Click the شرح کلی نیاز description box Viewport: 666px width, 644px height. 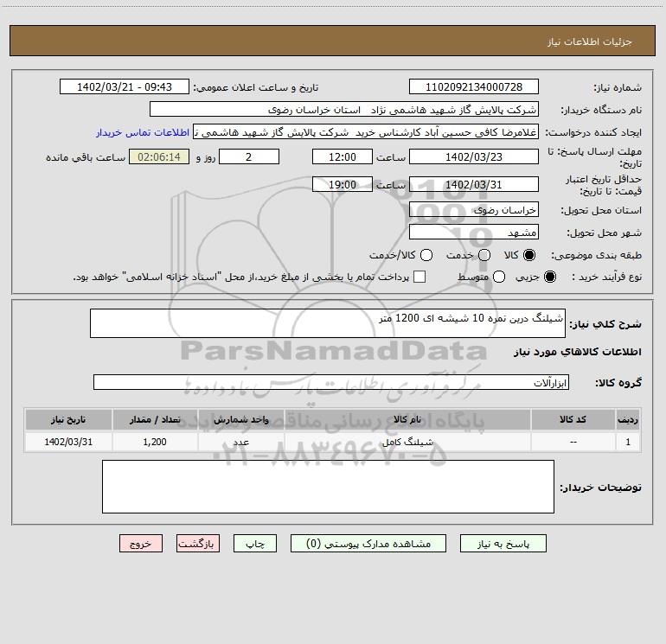[x=328, y=323]
